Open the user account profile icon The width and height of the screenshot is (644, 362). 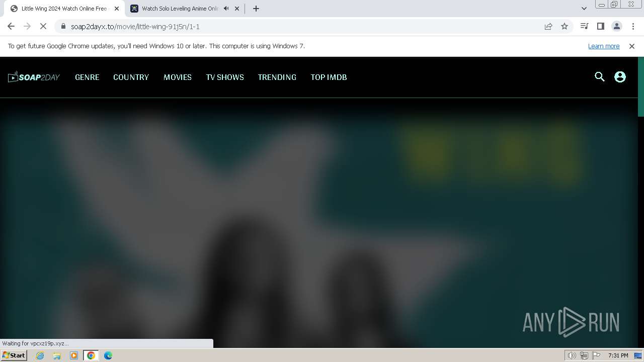(x=620, y=77)
